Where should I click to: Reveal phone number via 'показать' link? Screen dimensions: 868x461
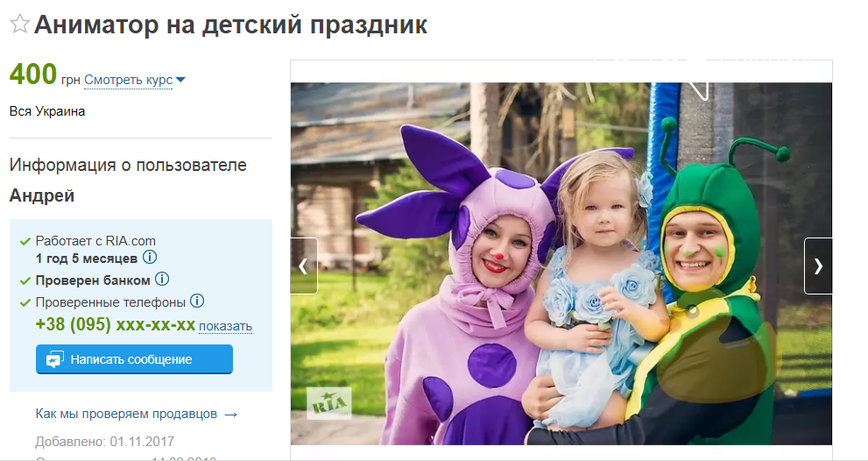[225, 326]
